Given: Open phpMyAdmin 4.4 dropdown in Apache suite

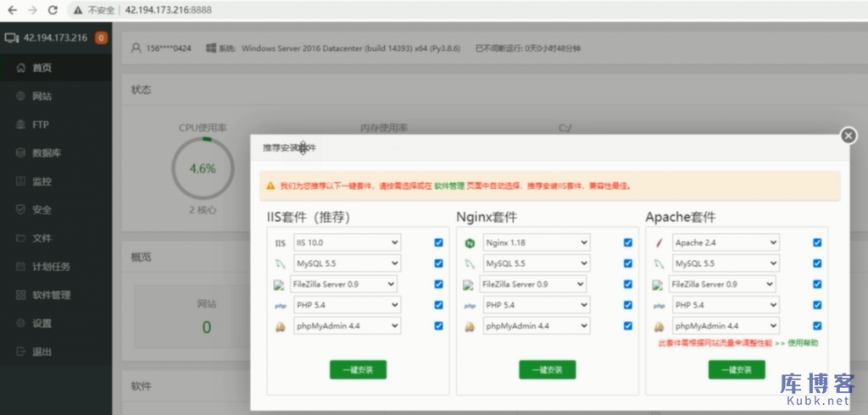Looking at the screenshot, I should [726, 326].
